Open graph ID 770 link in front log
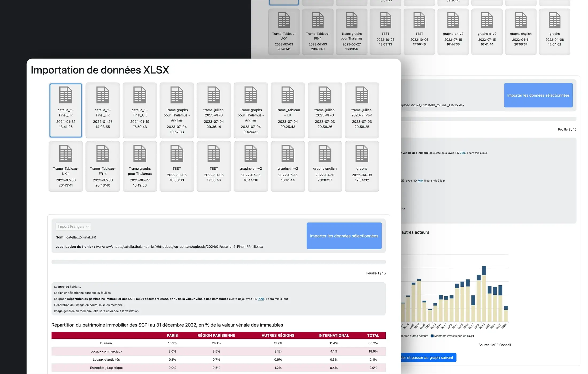 pos(261,299)
